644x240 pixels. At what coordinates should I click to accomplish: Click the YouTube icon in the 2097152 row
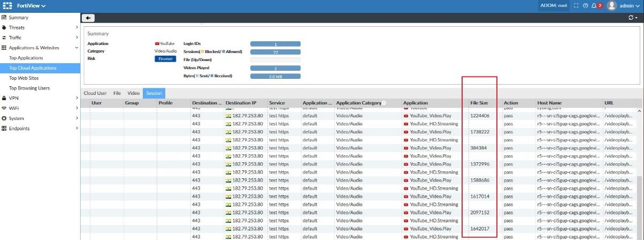coord(406,213)
